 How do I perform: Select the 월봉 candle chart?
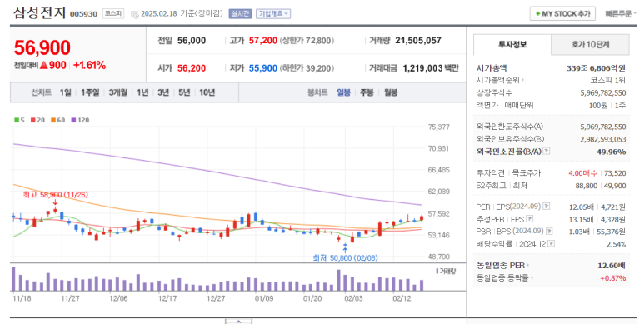(x=391, y=92)
